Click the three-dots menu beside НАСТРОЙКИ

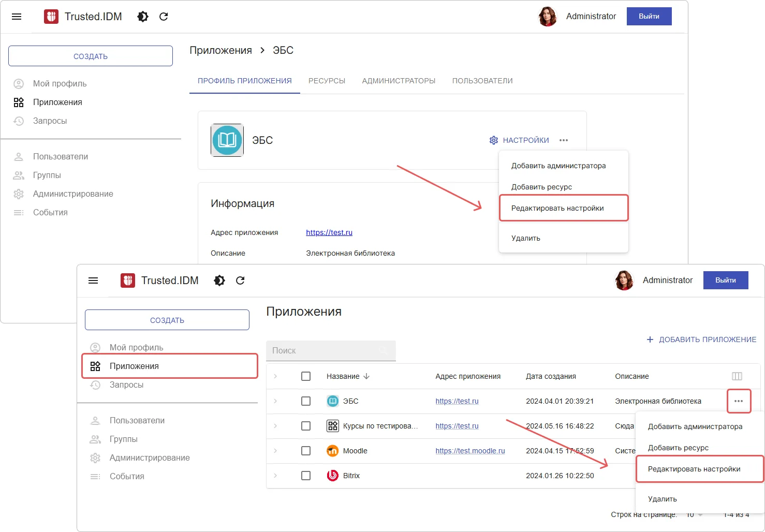click(x=564, y=140)
